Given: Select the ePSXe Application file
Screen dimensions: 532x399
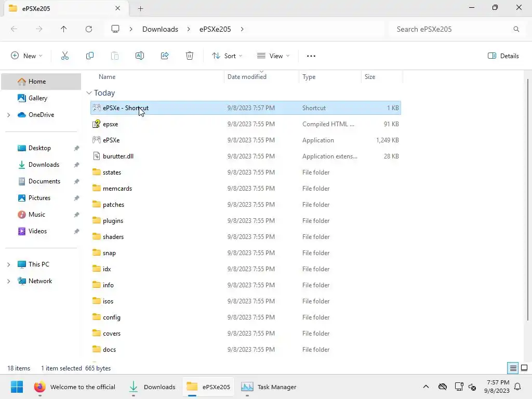Looking at the screenshot, I should tap(246, 140).
